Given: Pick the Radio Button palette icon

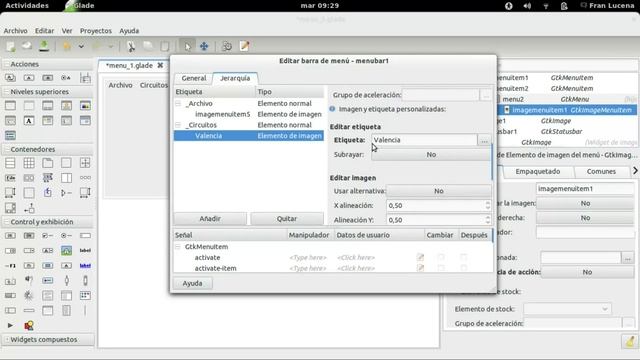Looking at the screenshot, I should tap(67, 236).
